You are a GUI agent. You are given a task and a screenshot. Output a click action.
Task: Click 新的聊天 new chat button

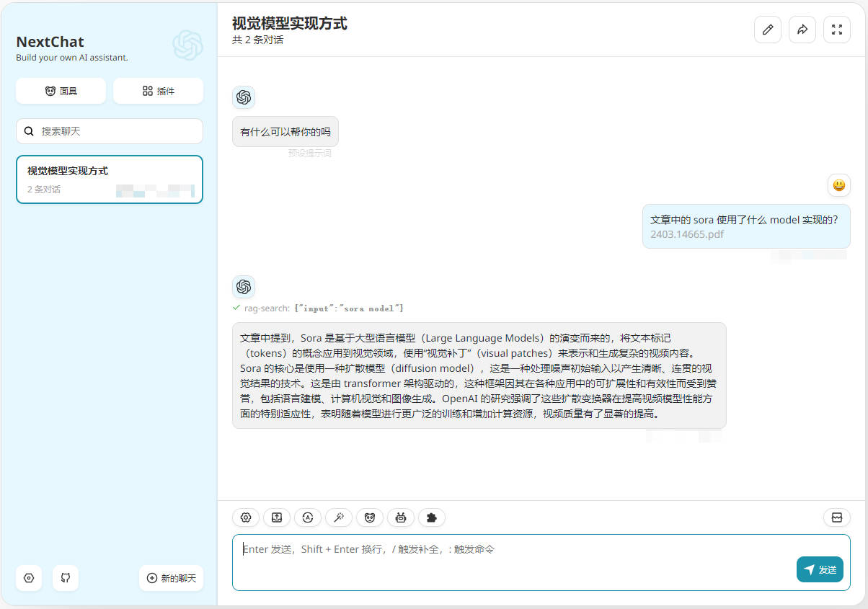tap(171, 578)
